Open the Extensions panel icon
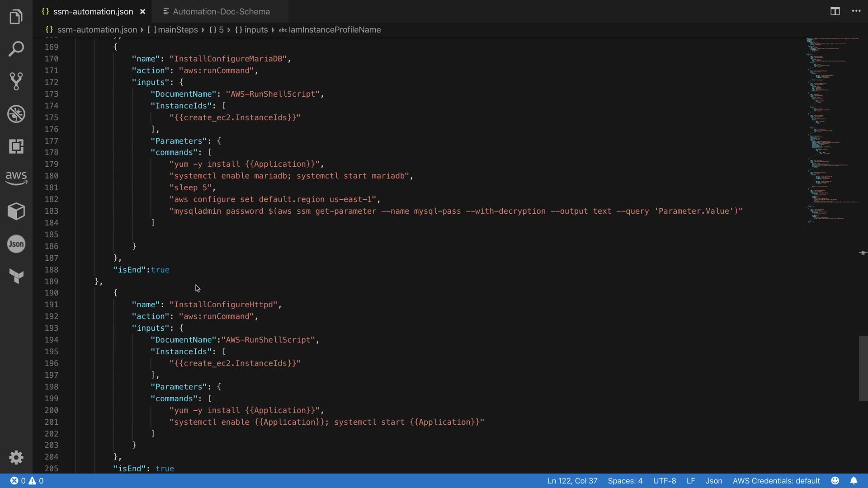The width and height of the screenshot is (868, 488). 16,146
